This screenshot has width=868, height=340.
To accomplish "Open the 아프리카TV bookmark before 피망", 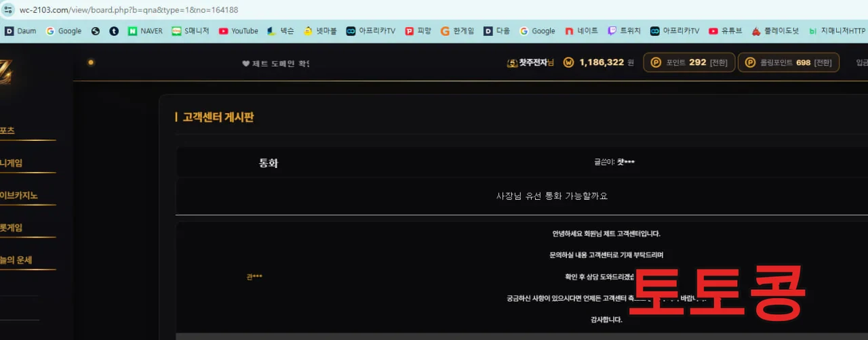I will click(370, 30).
